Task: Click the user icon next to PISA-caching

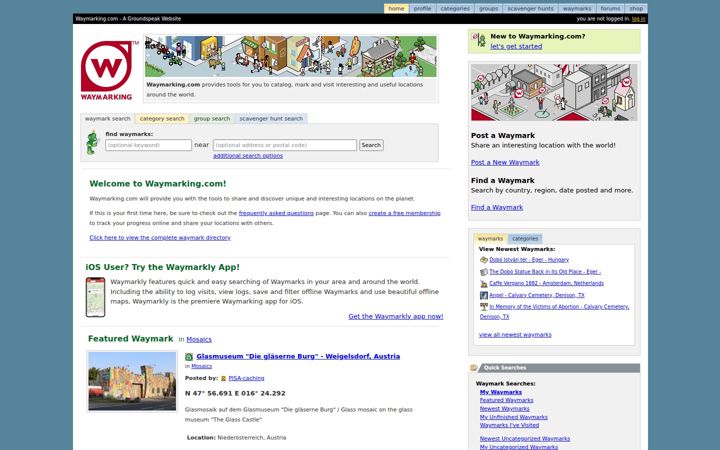Action: (223, 378)
